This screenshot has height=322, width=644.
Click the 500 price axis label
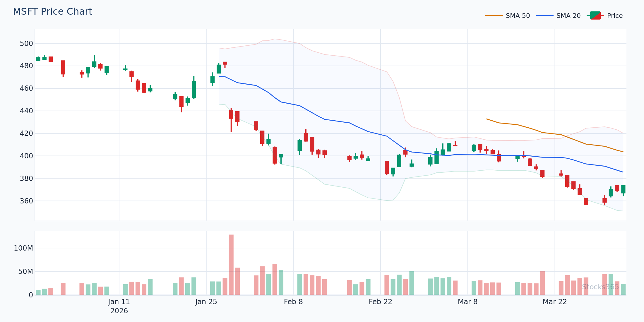(26, 44)
